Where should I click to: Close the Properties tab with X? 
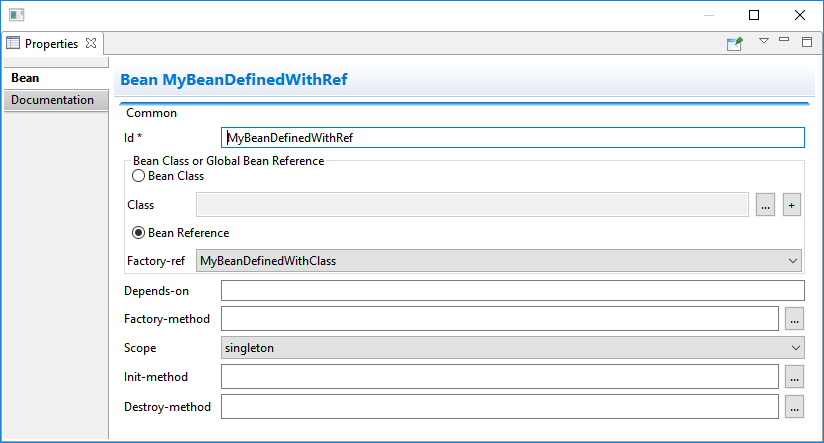(x=90, y=43)
